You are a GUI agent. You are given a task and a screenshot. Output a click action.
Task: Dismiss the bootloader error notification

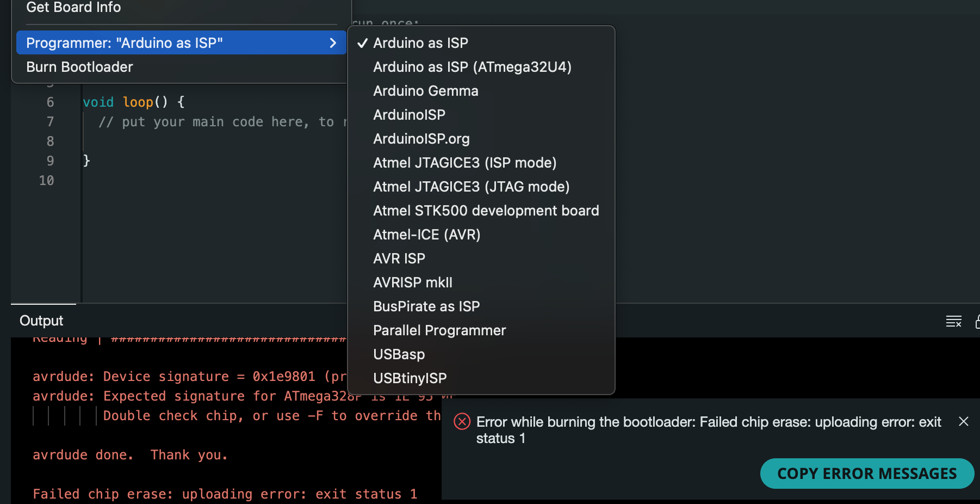coord(963,421)
